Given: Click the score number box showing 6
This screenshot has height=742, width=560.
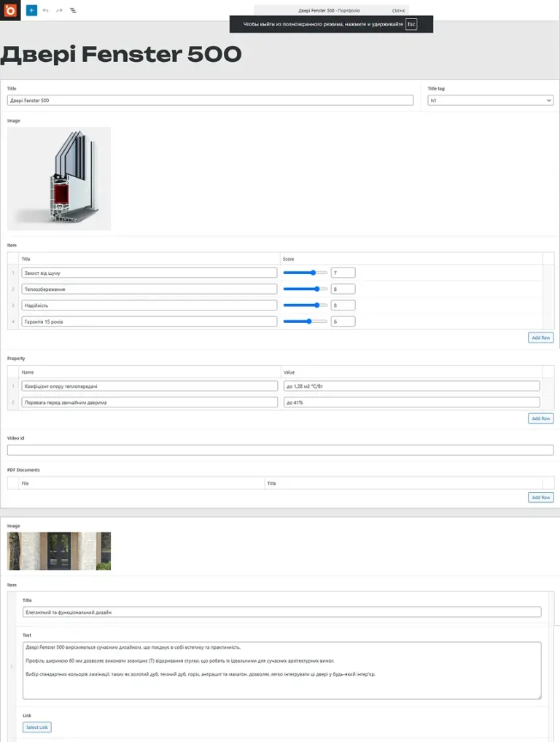Looking at the screenshot, I should click(343, 321).
